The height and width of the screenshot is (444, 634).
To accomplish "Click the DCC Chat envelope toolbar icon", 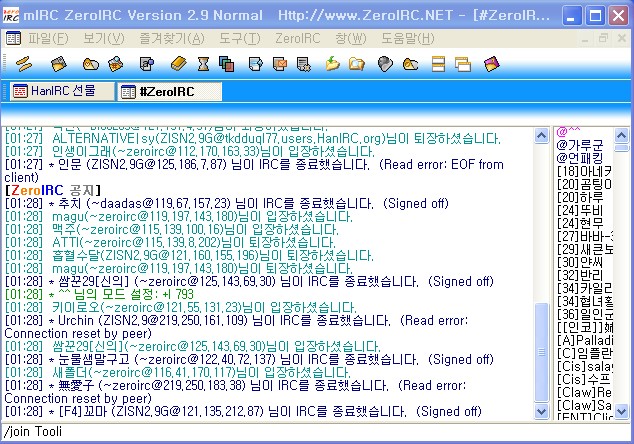I will click(x=280, y=64).
